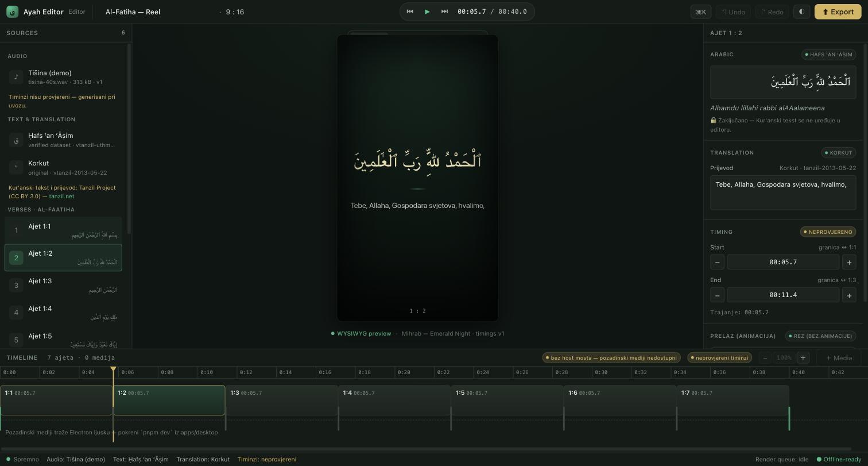This screenshot has height=466, width=868.
Task: Click the KORKUT translation badge
Action: pyautogui.click(x=839, y=153)
